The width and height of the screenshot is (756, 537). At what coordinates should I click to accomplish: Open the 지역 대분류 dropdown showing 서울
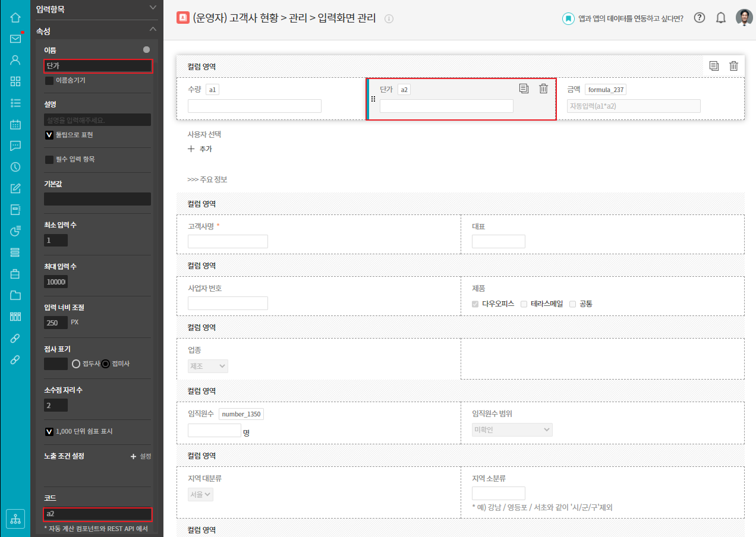coord(200,494)
